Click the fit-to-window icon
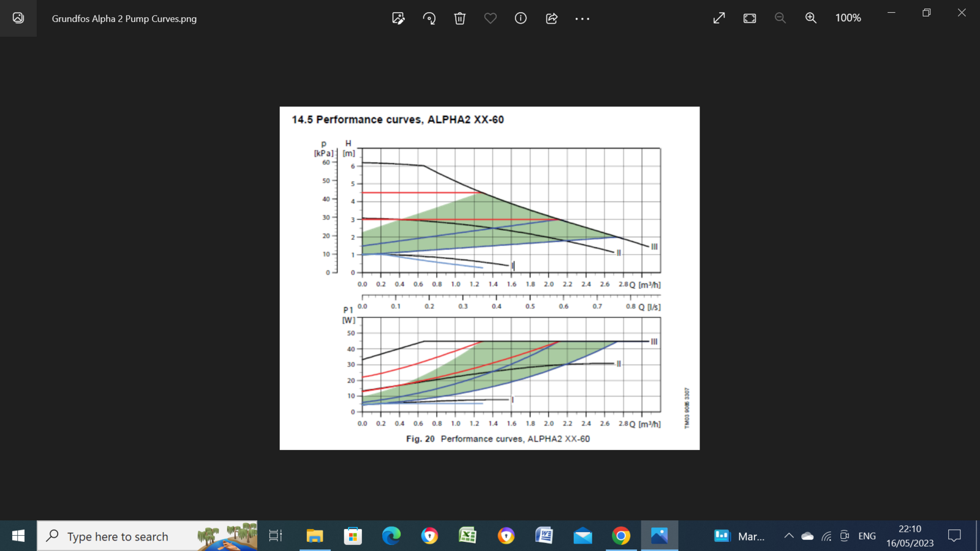Viewport: 980px width, 551px height. [x=750, y=18]
